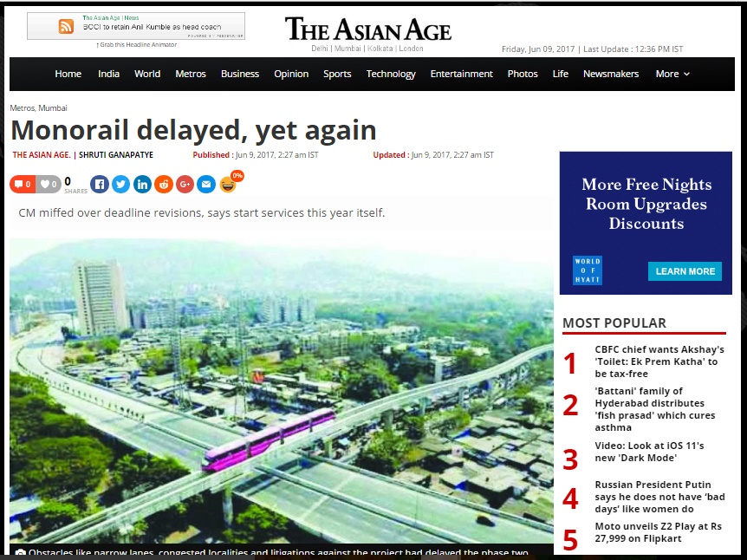Like the article with heart button
This screenshot has width=747, height=560.
(49, 184)
